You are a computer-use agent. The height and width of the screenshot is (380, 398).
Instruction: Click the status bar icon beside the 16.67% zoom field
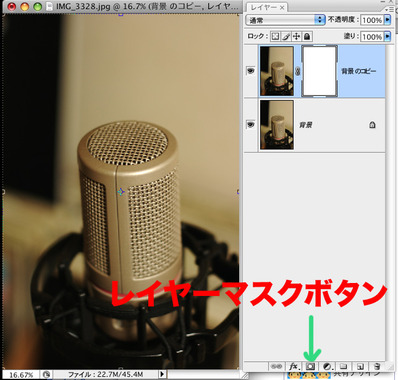point(46,374)
